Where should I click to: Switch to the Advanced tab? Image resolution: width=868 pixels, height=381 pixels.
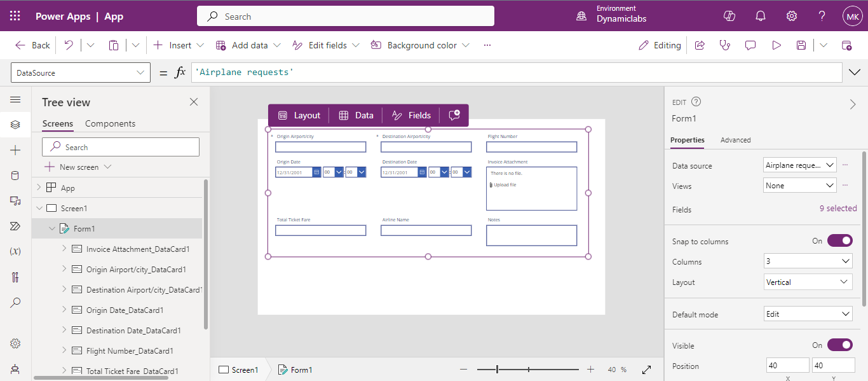735,140
